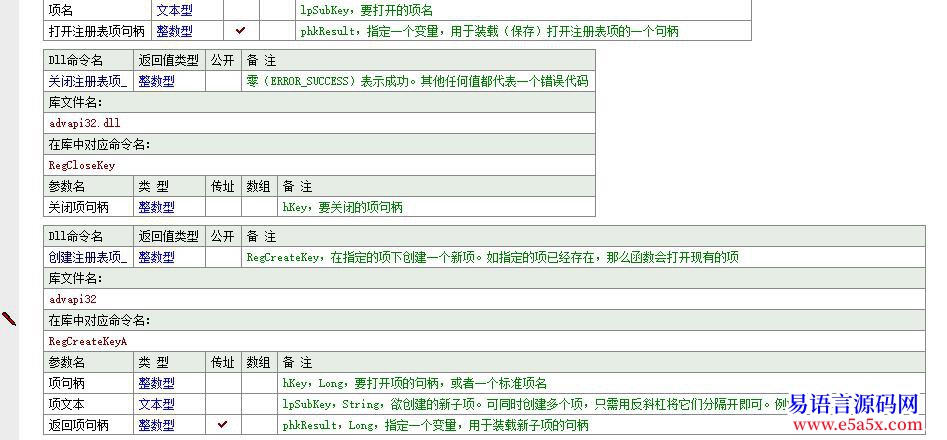Select the 创建注册表项_ command name cell
947x440 pixels.
89,257
